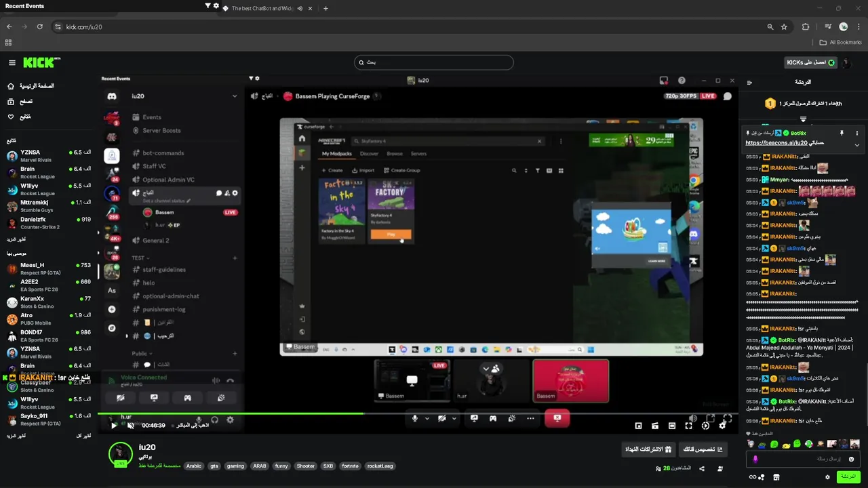Open All Bookmarks folder

pyautogui.click(x=841, y=42)
